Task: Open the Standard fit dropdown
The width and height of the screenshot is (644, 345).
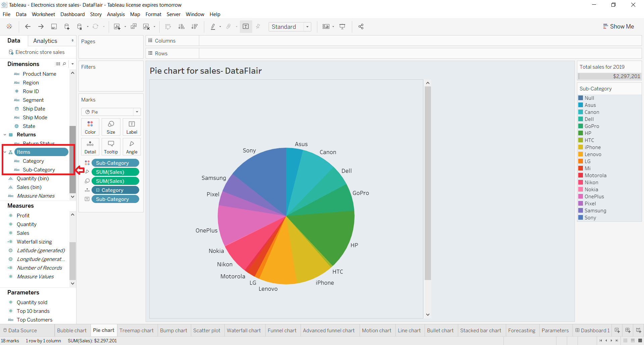Action: point(307,26)
